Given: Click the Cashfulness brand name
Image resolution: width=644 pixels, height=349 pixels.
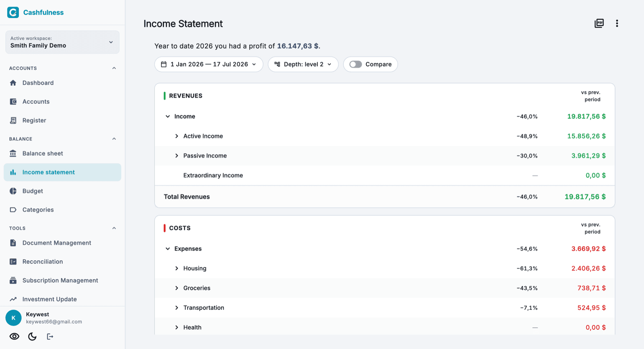Looking at the screenshot, I should pyautogui.click(x=43, y=13).
